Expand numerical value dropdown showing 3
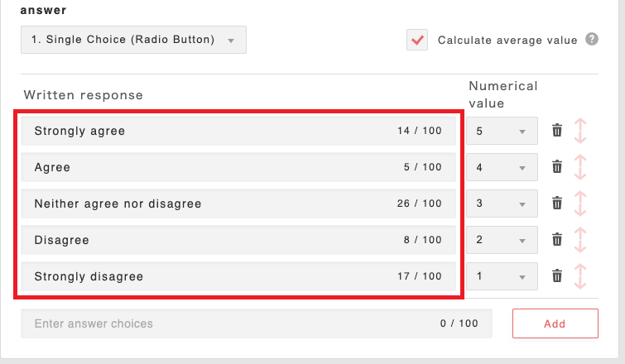 coord(501,204)
